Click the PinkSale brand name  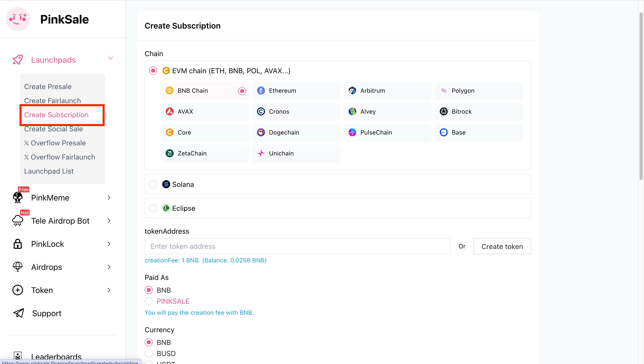(x=65, y=19)
